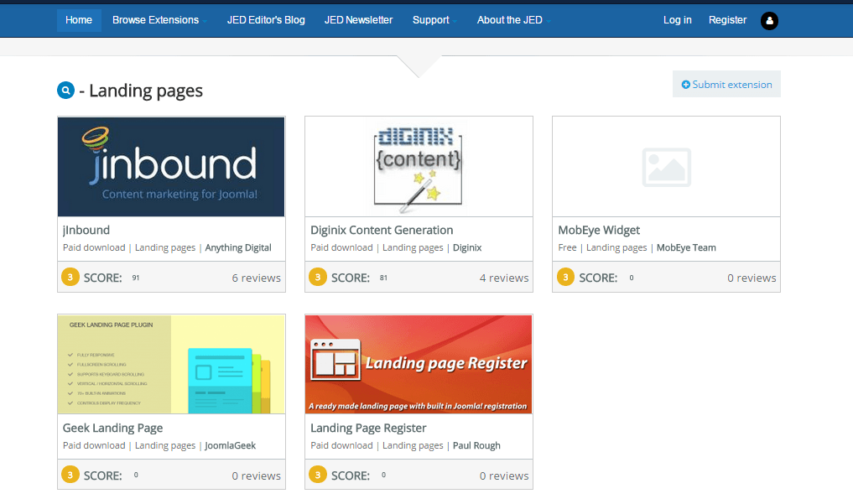
Task: Click the score value 91 on jInbound
Action: (136, 278)
